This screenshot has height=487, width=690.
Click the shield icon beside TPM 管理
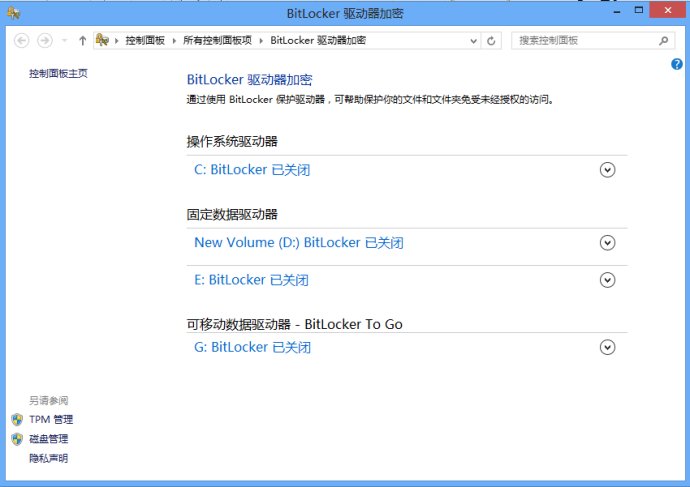(x=17, y=420)
